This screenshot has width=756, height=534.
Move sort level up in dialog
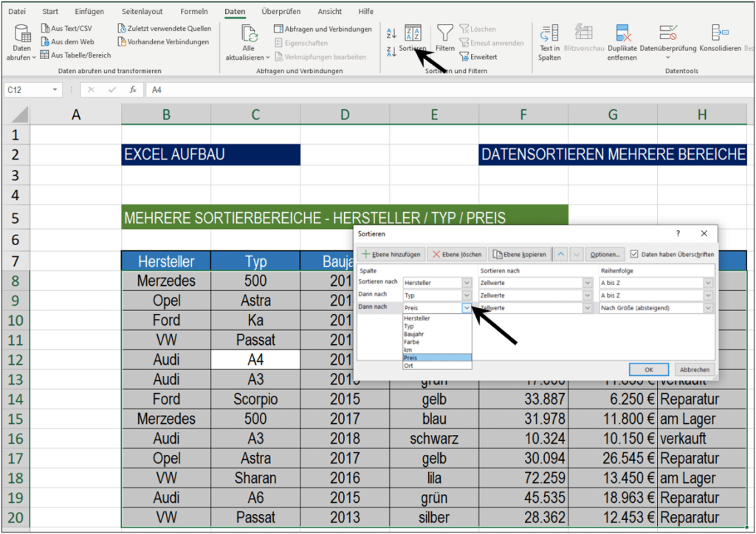[561, 254]
